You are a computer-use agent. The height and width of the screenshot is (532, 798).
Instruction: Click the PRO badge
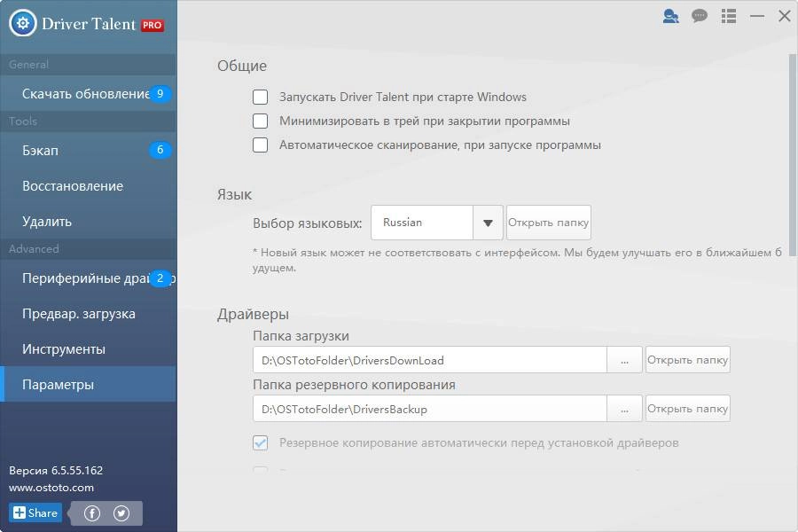(x=153, y=25)
